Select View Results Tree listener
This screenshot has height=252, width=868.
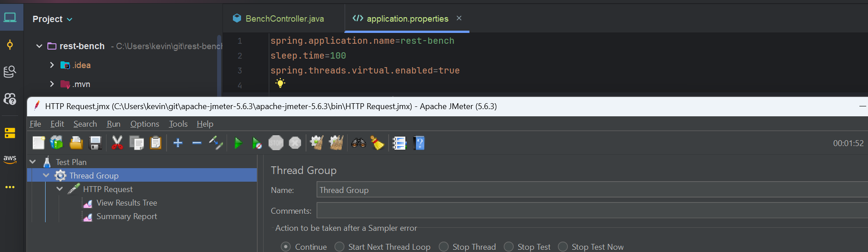tap(126, 203)
